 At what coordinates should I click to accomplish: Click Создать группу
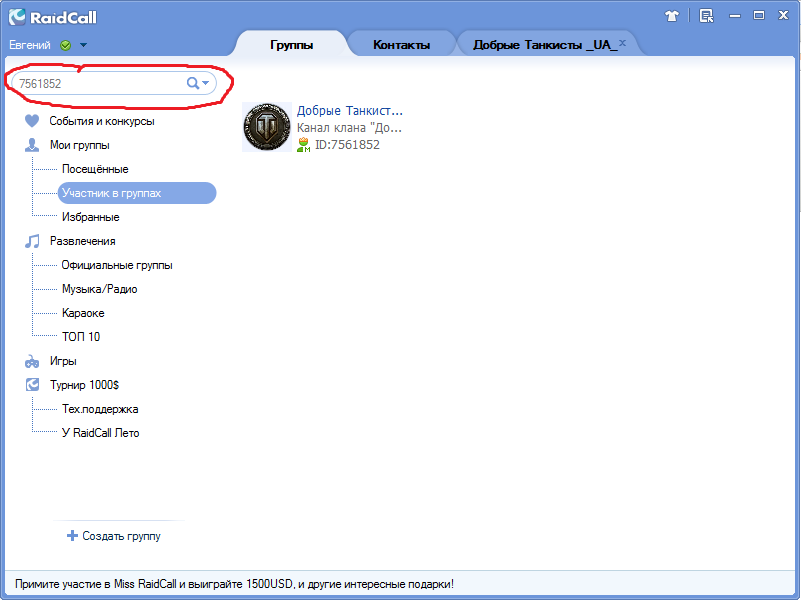click(121, 536)
